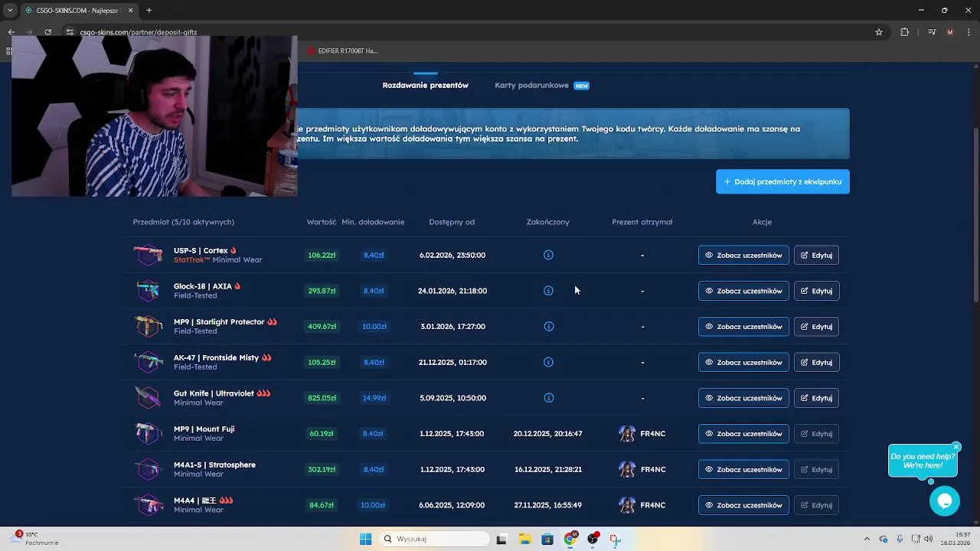The image size is (980, 551).
Task: Edit the AK-47 Frontside Misty giveaway
Action: pos(816,362)
